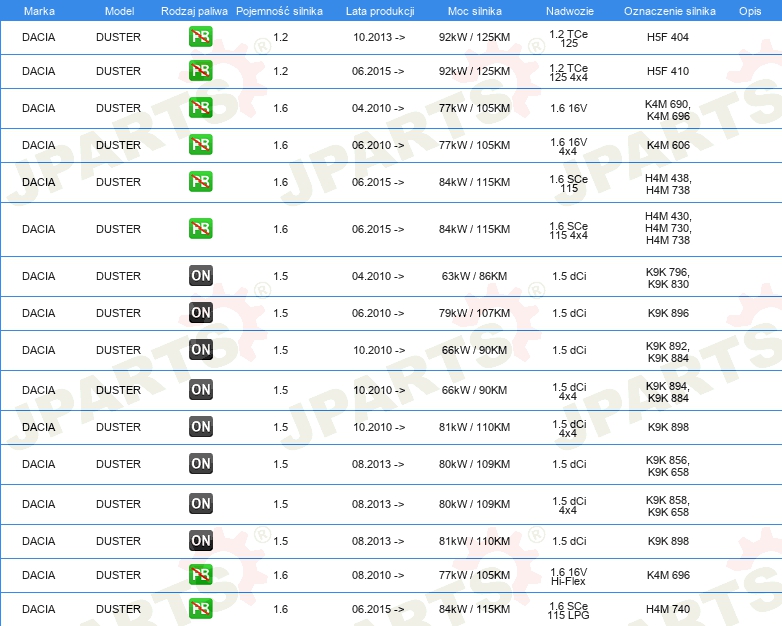Image resolution: width=782 pixels, height=626 pixels.
Task: Click the ON diesel icon in K9K 898 4x4 row
Action: 200,426
